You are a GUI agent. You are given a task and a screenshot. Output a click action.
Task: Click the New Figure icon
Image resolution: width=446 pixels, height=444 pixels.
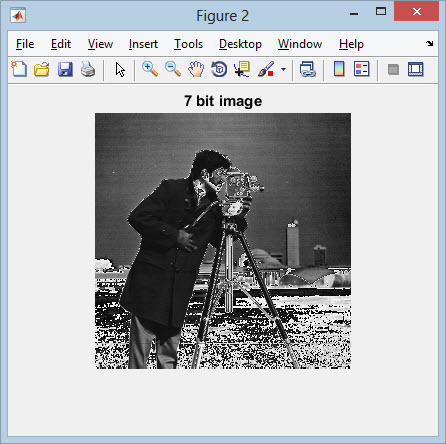point(19,69)
